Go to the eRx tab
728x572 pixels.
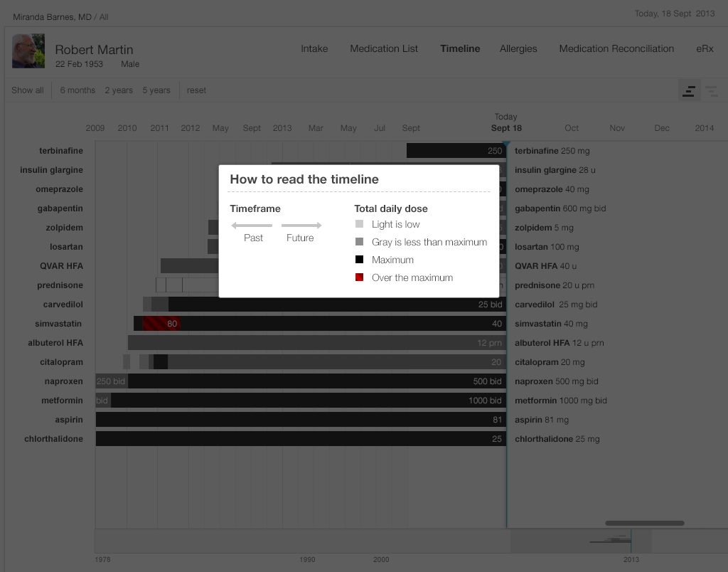point(705,49)
